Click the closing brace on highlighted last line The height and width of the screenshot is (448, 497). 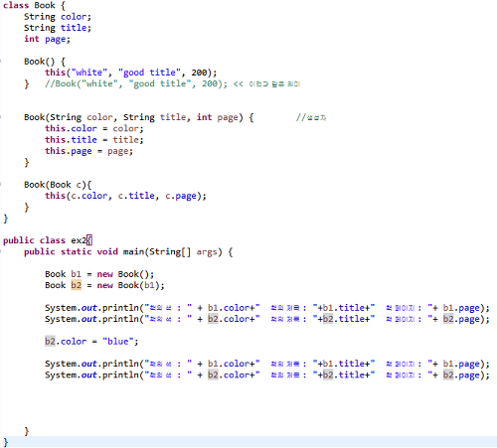click(x=5, y=442)
